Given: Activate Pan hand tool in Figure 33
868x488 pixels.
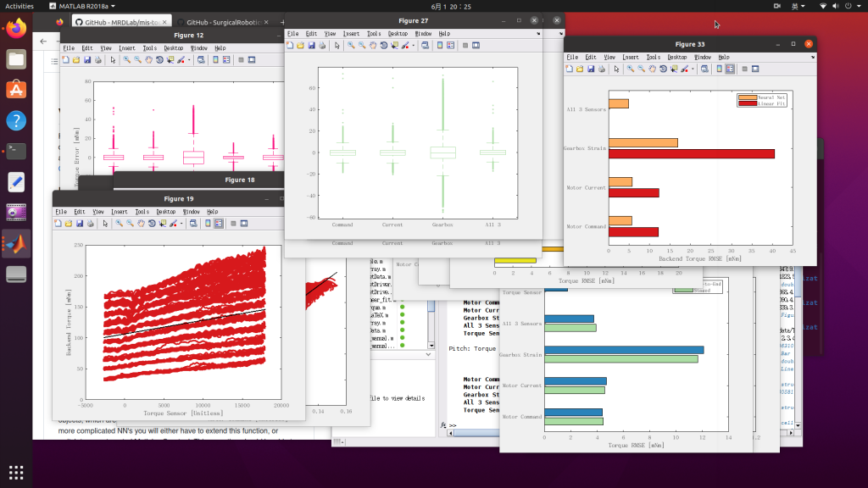Looking at the screenshot, I should [653, 69].
